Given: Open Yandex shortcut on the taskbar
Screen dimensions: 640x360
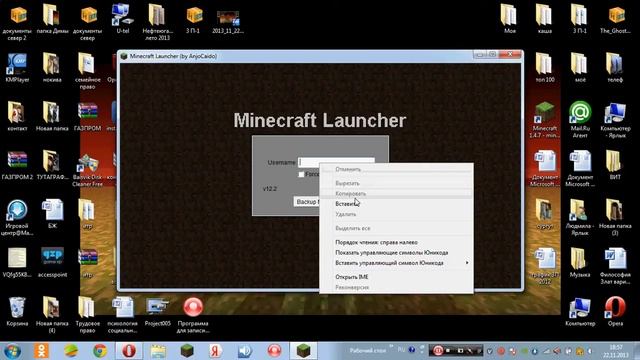Looking at the screenshot, I should 216,351.
